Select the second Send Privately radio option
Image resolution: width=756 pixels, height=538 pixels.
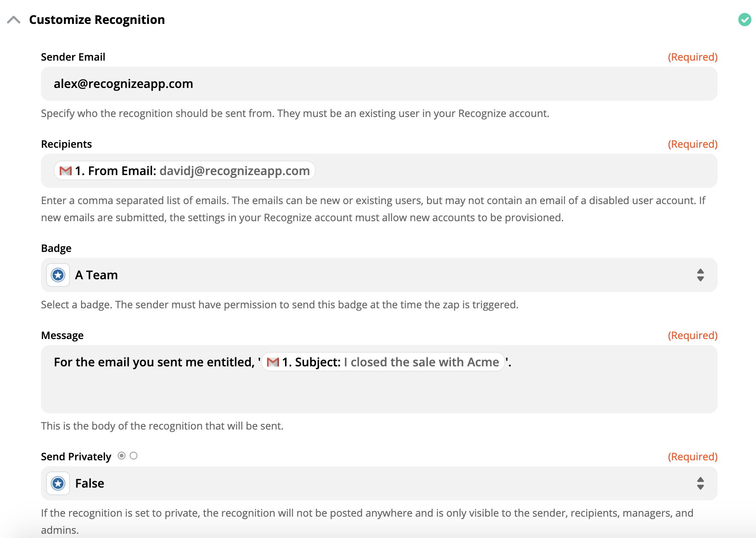(x=134, y=456)
